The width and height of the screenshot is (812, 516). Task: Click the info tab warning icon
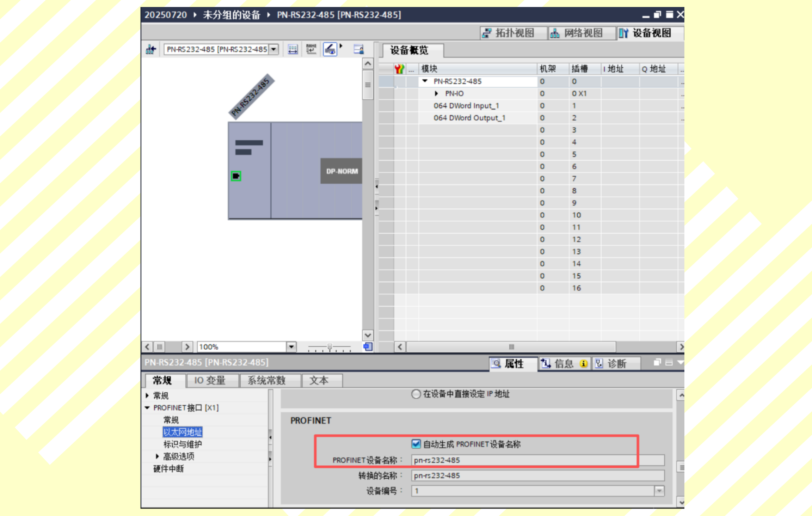(584, 363)
